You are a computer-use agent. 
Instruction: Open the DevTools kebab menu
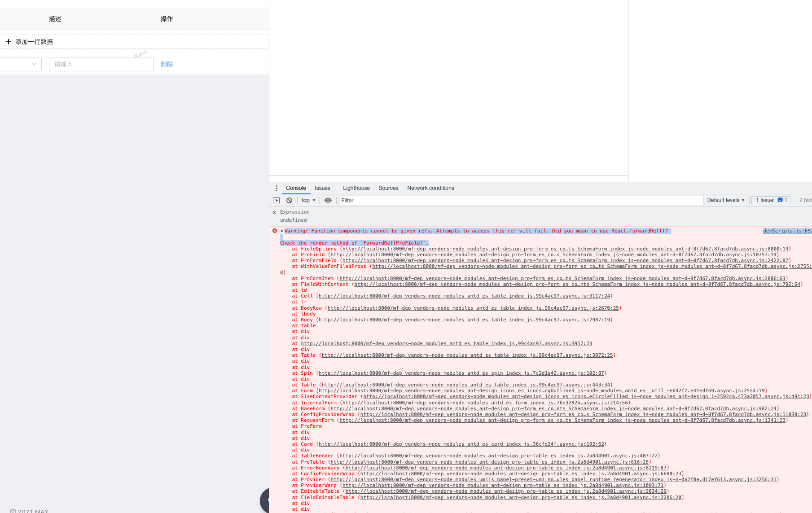point(277,188)
